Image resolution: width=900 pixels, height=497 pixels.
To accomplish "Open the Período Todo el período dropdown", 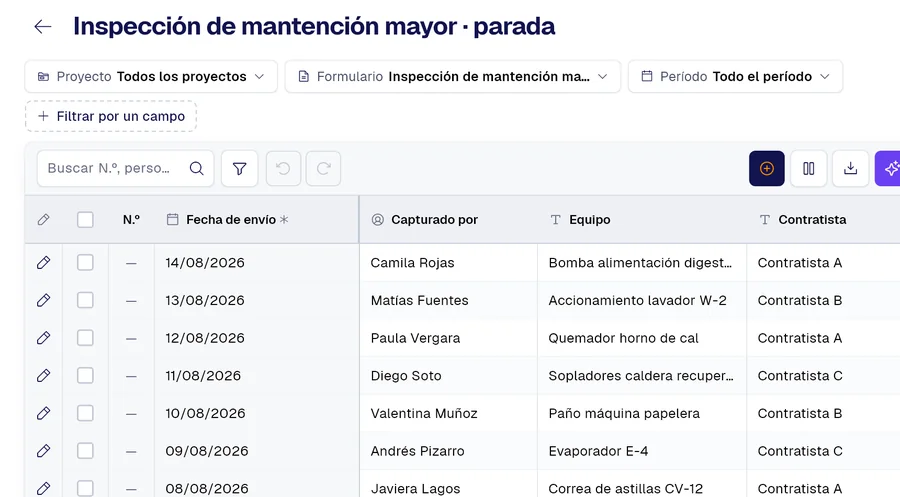I will [x=735, y=76].
